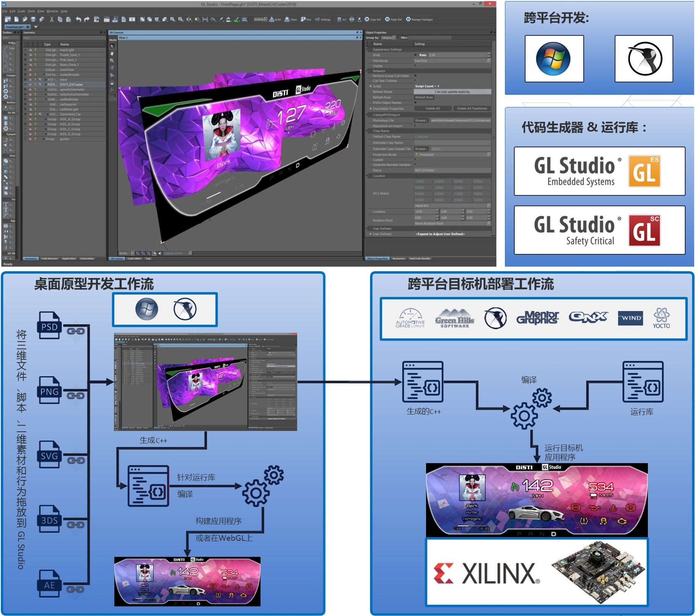Expand the Script property row
The height and width of the screenshot is (616, 695).
click(x=371, y=86)
